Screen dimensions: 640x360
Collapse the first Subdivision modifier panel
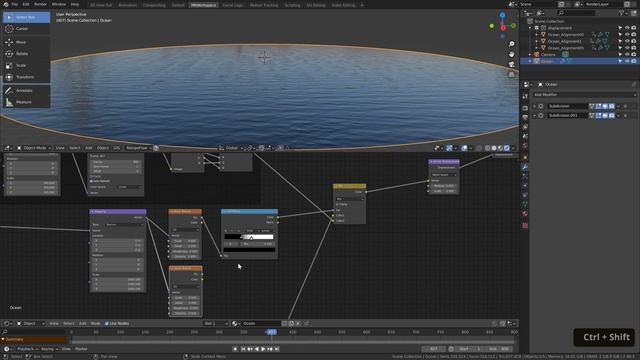pyautogui.click(x=535, y=106)
